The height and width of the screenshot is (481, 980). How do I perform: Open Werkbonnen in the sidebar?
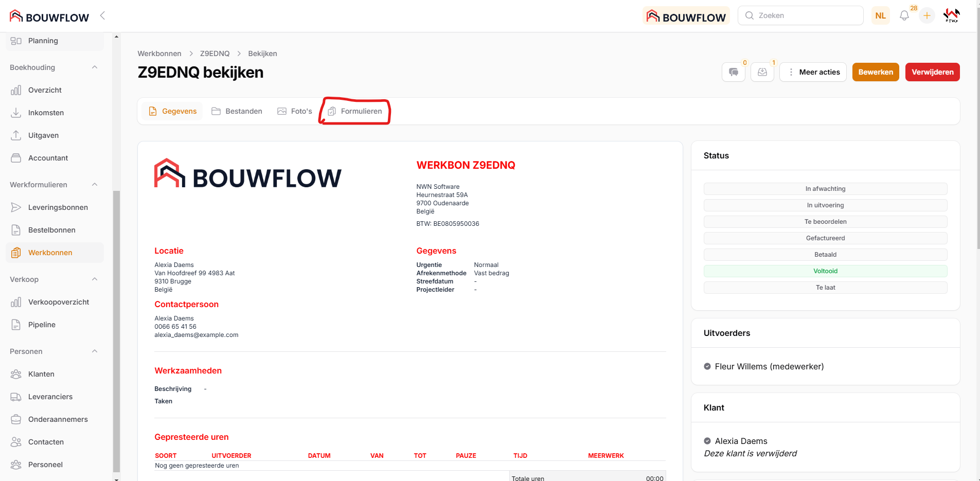tap(50, 253)
